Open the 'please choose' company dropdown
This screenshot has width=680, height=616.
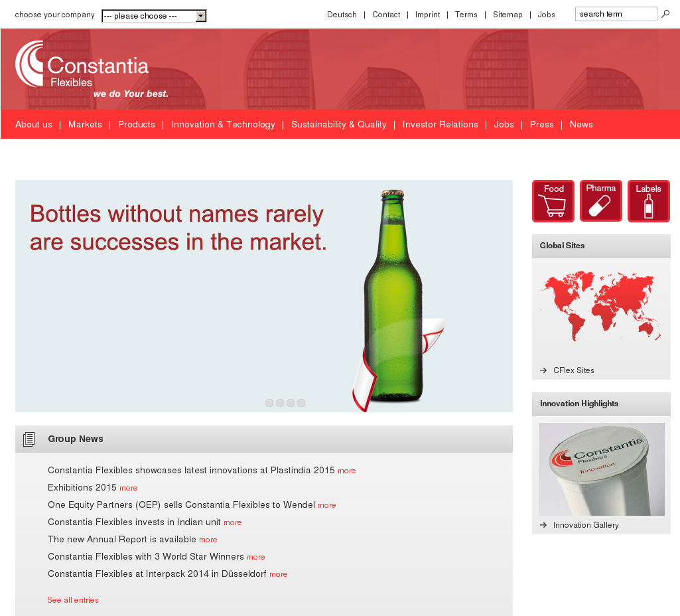(154, 15)
